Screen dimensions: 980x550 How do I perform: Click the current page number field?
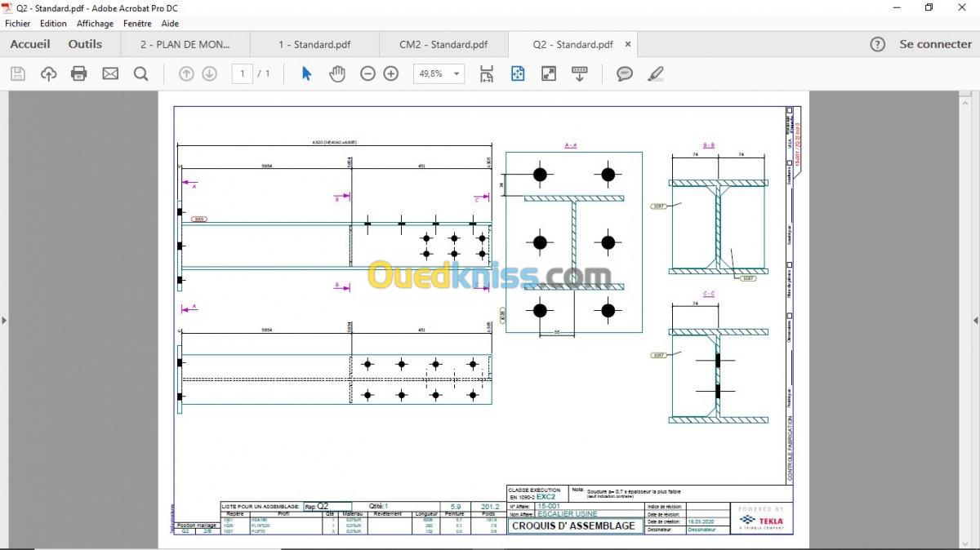(242, 74)
